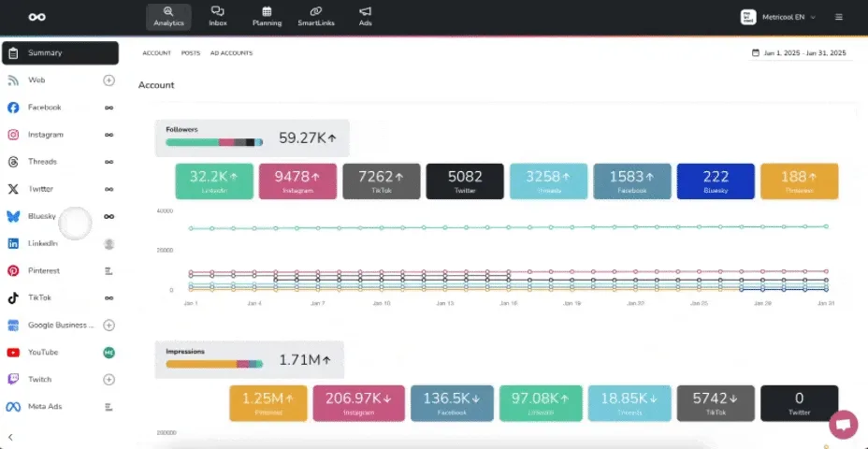The height and width of the screenshot is (449, 868).
Task: Switch to the Posts tab
Action: [x=191, y=53]
